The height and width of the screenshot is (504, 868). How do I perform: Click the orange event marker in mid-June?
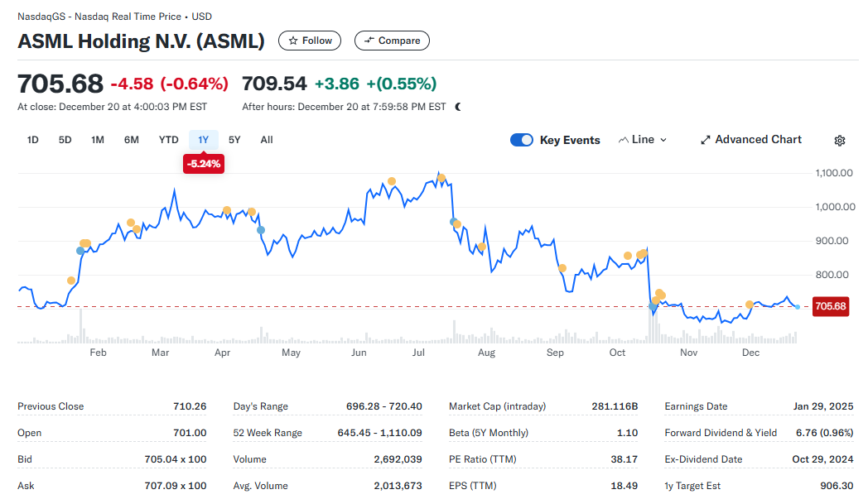click(x=392, y=181)
